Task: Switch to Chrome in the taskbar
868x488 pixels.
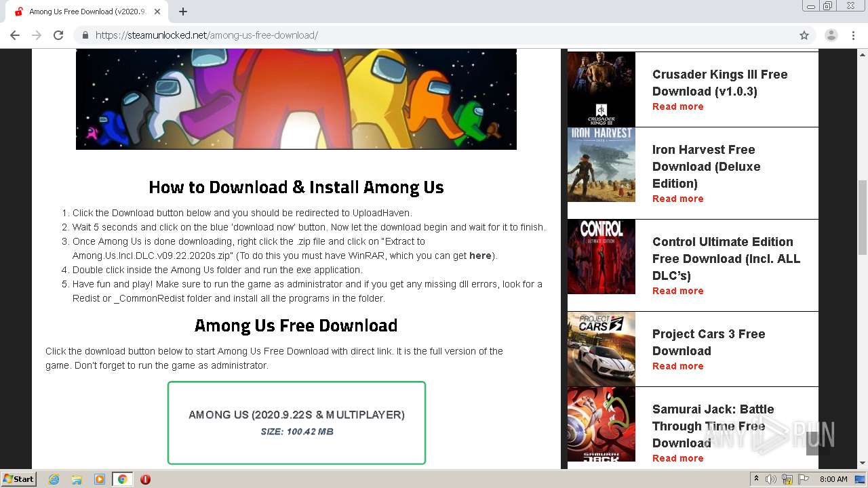Action: tap(122, 479)
